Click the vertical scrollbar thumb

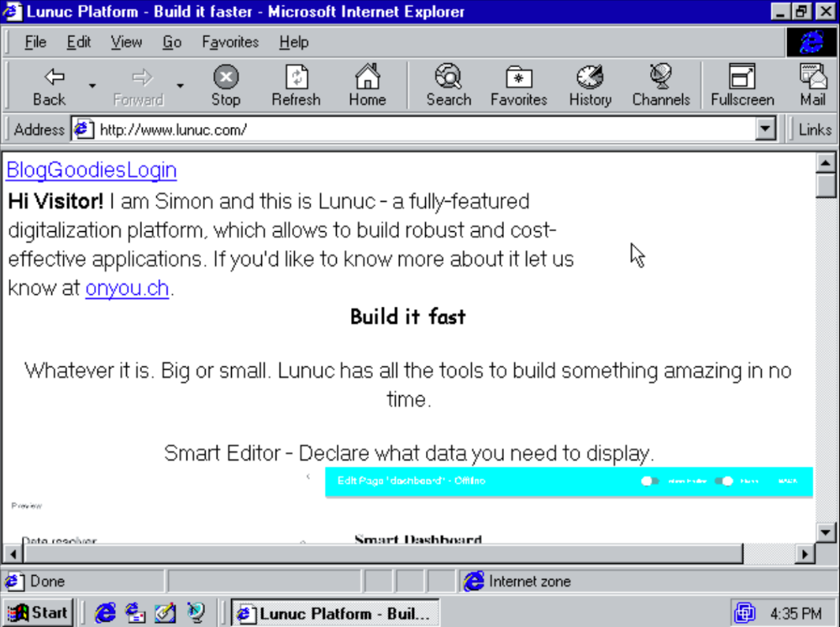point(826,186)
